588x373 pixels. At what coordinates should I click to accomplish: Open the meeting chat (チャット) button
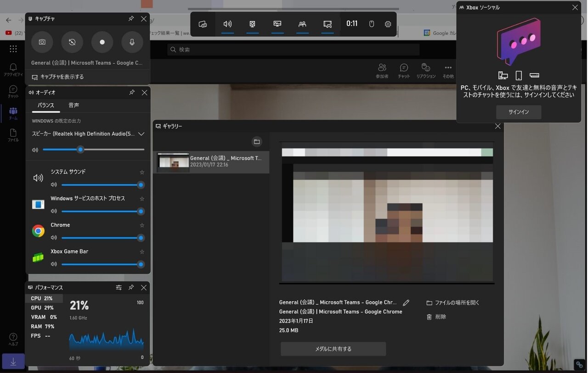click(404, 71)
